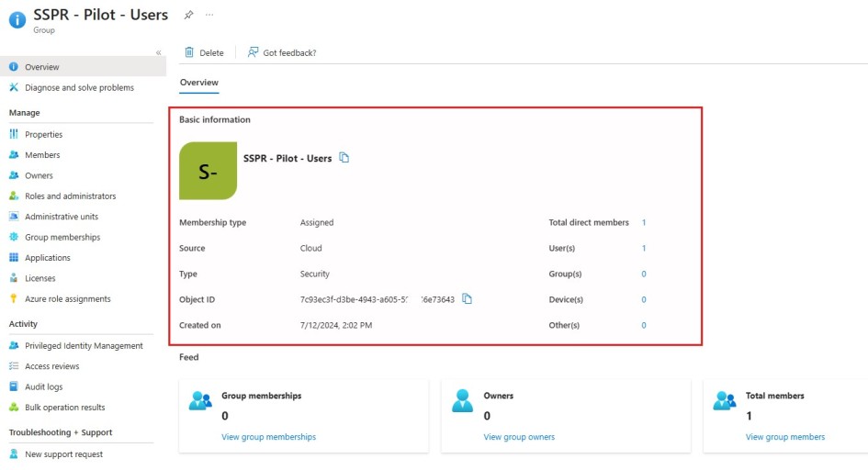
Task: Click Applications grid icon
Action: click(13, 257)
